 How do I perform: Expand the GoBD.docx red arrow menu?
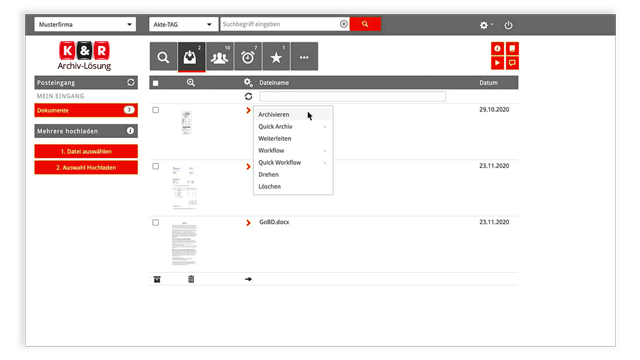coord(248,223)
